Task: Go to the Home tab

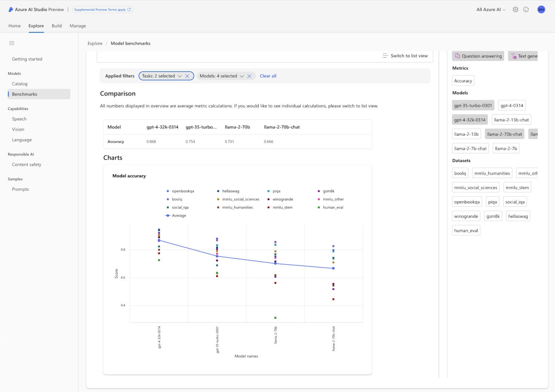Action: (x=14, y=26)
